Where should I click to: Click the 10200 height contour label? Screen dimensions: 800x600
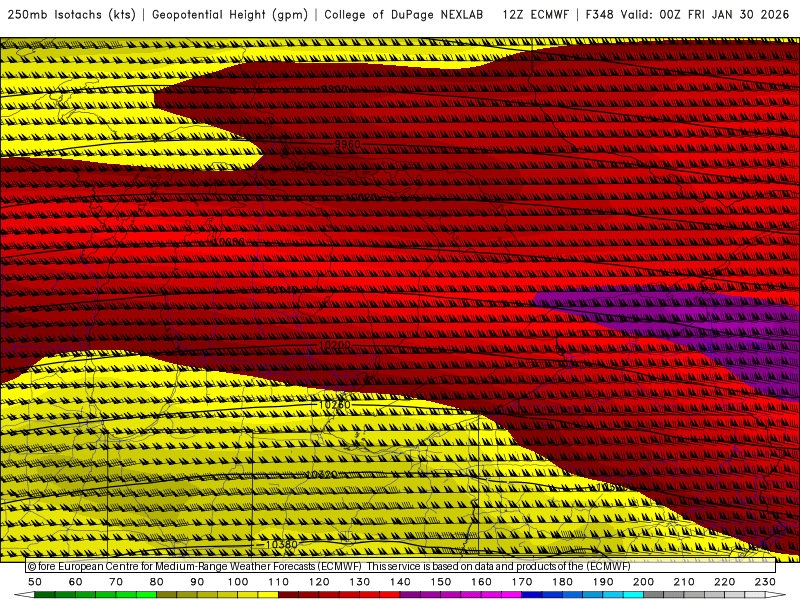(335, 345)
